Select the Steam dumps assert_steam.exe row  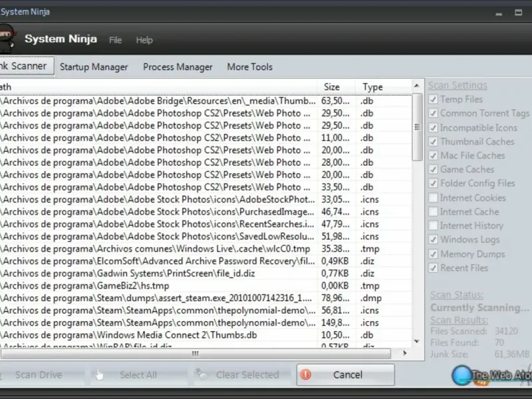coord(205,298)
